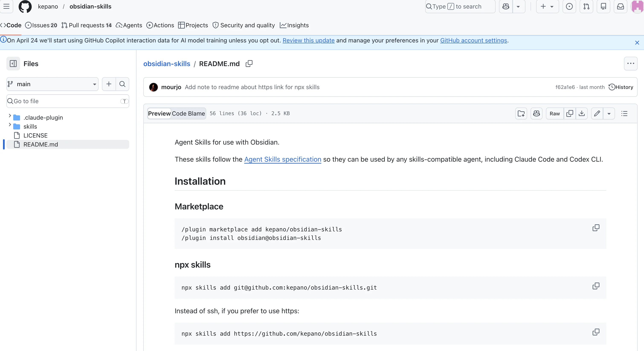644x351 pixels.
Task: Show the README outline
Action: [624, 114]
